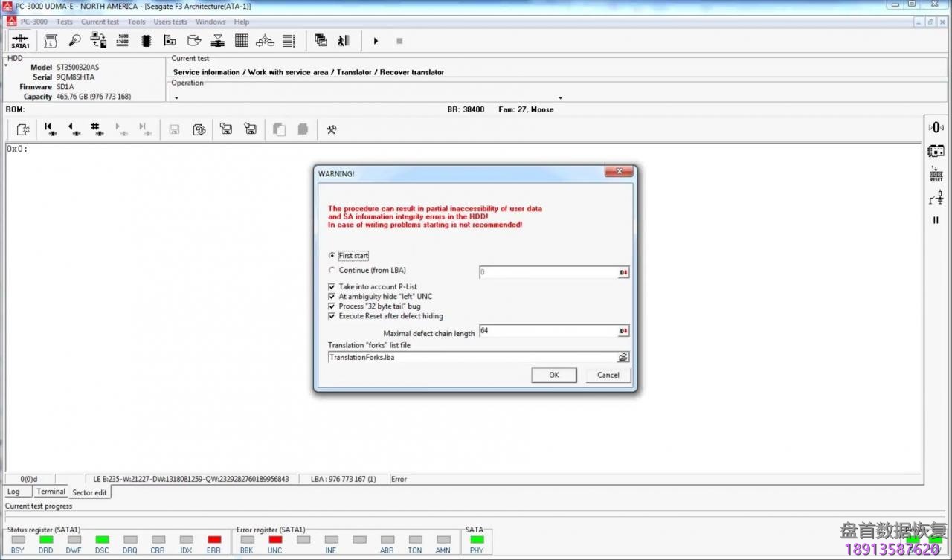The image size is (952, 560).
Task: Open the grid table icon in toolbar
Action: (242, 41)
